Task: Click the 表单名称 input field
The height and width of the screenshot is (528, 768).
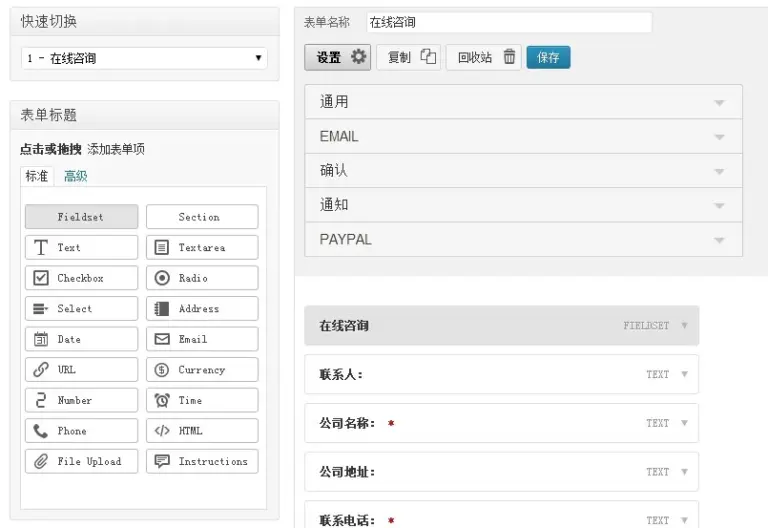Action: [x=509, y=22]
